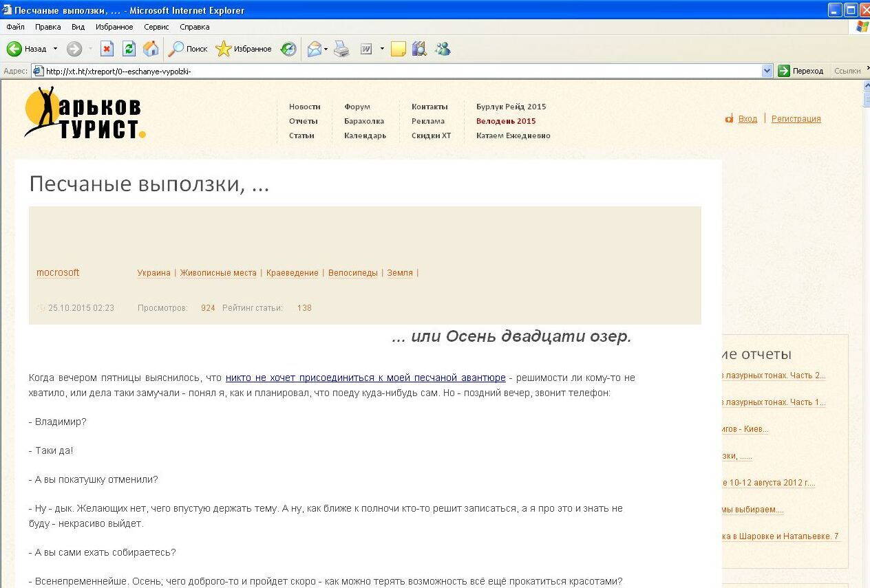This screenshot has height=588, width=870.
Task: Expand the Mail button dropdown arrow
Action: pos(326,49)
